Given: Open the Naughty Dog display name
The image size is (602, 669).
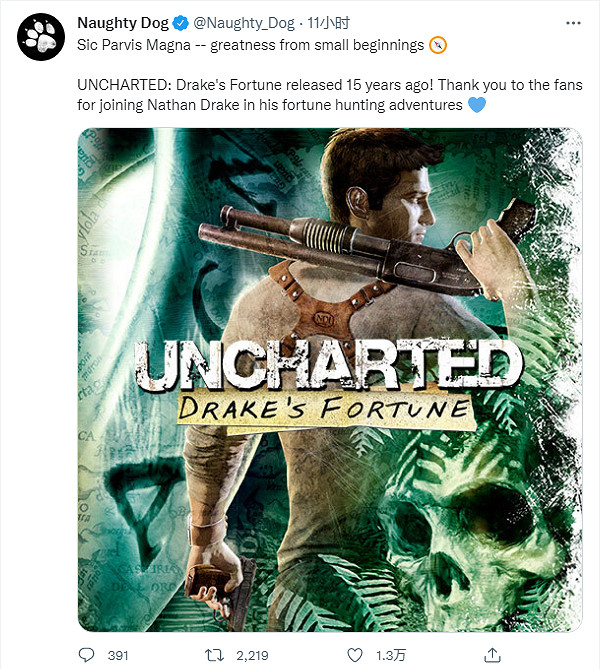Looking at the screenshot, I should click(x=123, y=21).
